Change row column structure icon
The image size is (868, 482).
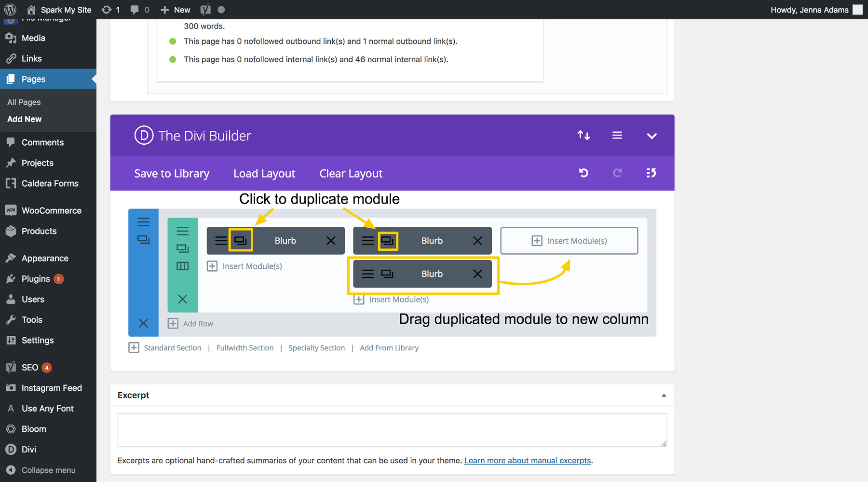pos(182,266)
